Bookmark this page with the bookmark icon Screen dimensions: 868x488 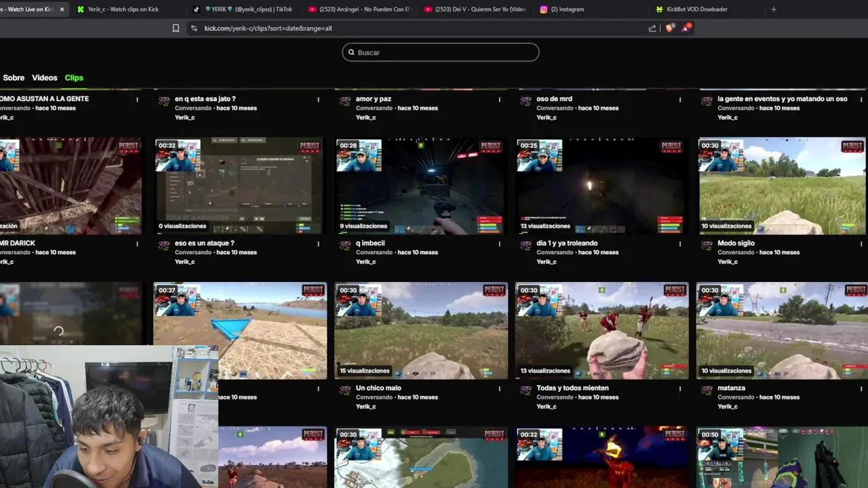[x=176, y=28]
